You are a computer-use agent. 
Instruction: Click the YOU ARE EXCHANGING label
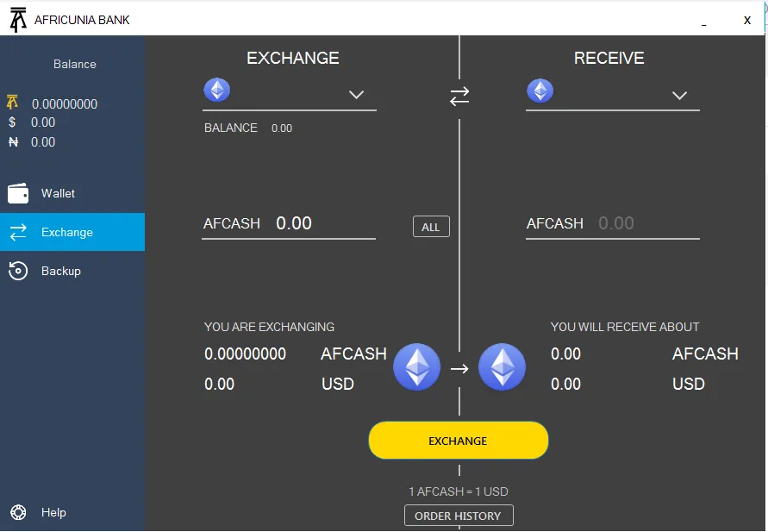click(x=269, y=327)
